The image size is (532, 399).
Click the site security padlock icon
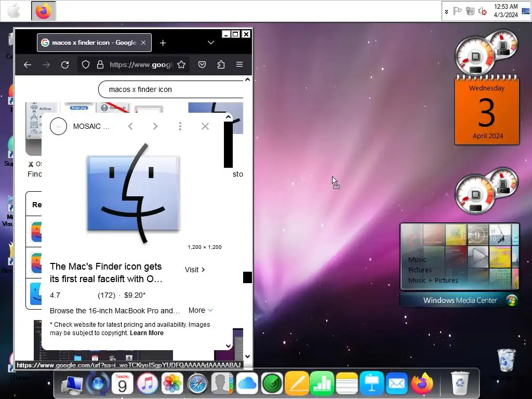pos(100,64)
